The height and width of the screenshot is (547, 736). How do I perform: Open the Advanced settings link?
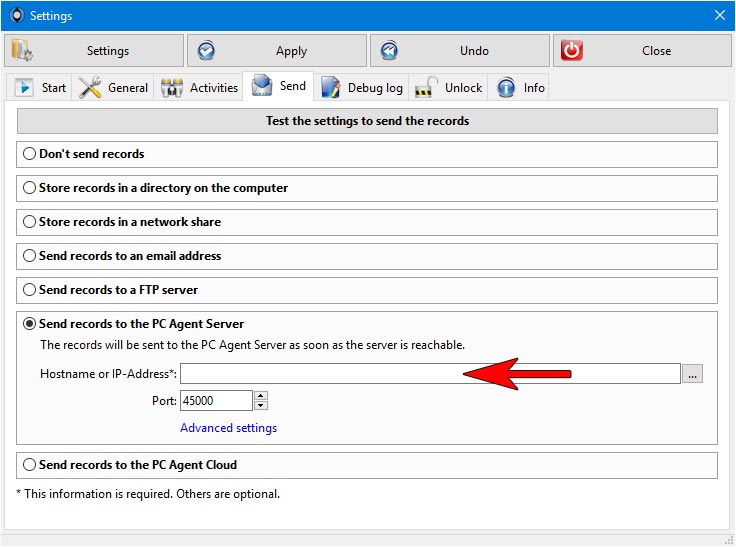click(x=228, y=428)
